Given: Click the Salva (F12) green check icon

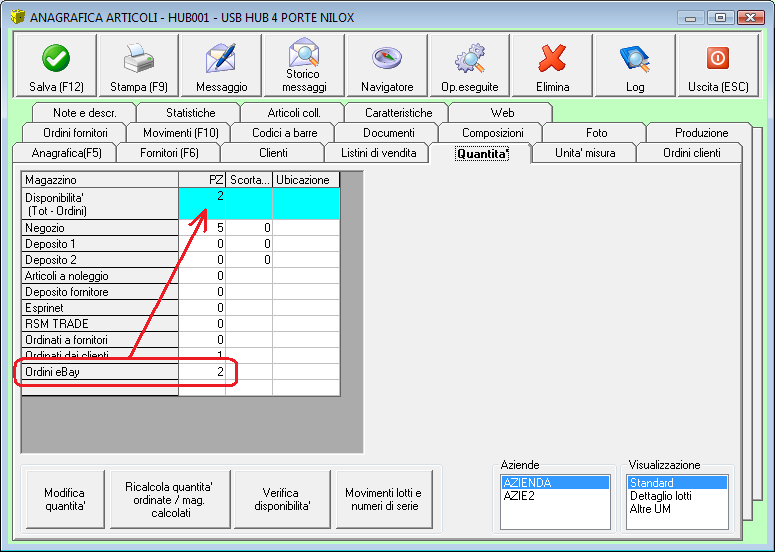Looking at the screenshot, I should click(x=56, y=58).
